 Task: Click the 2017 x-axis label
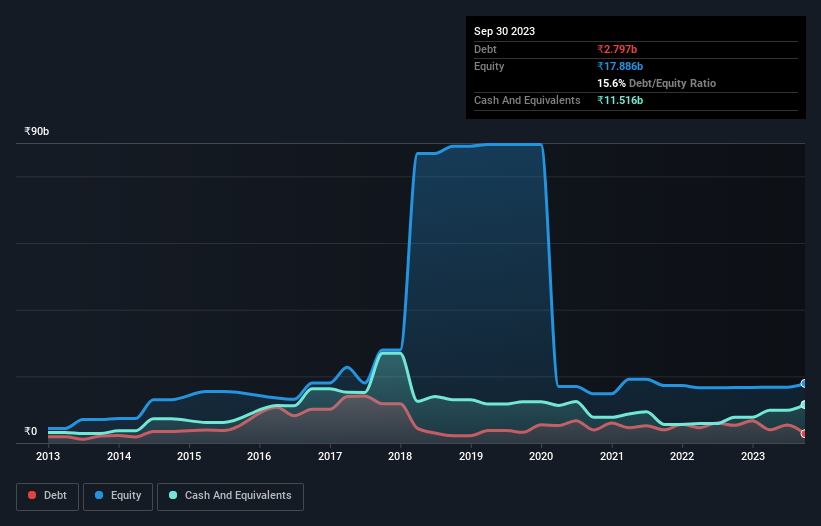[x=330, y=456]
